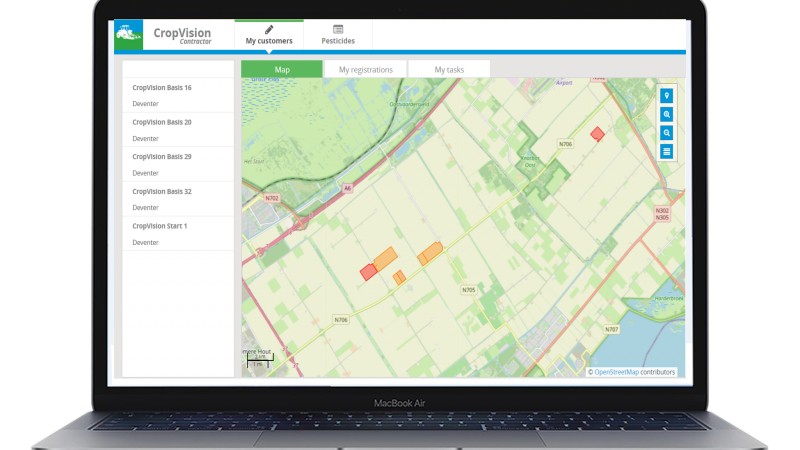Click the location pin map button

(x=666, y=96)
